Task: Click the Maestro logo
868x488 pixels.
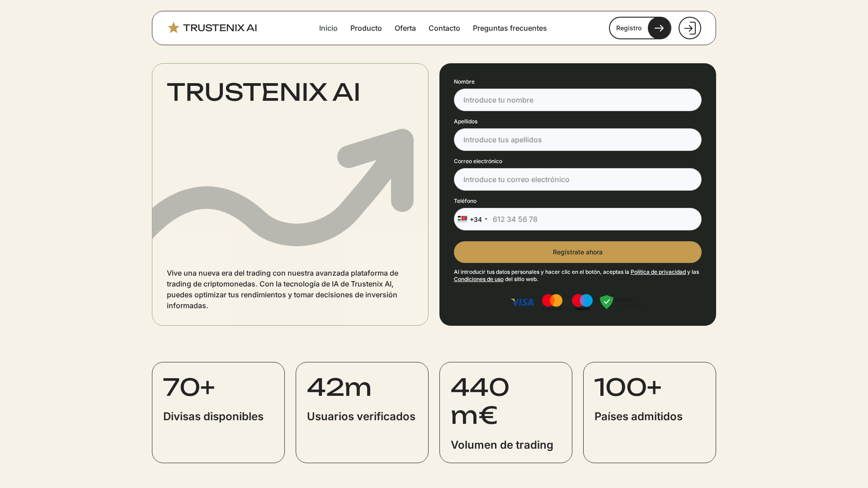Action: coord(582,302)
